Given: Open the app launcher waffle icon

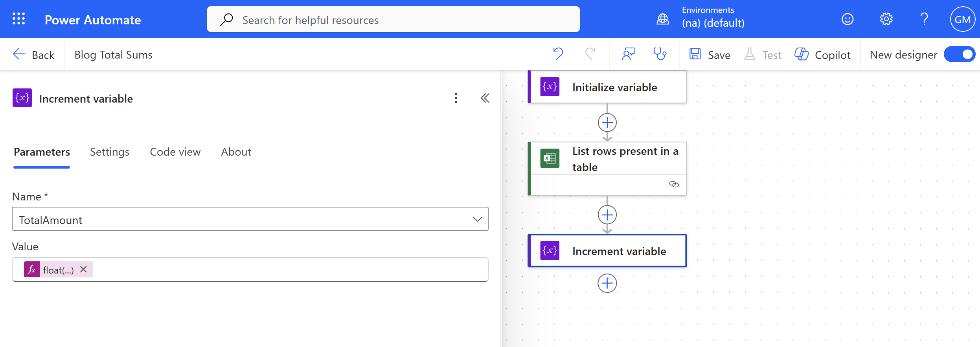Looking at the screenshot, I should (x=18, y=19).
